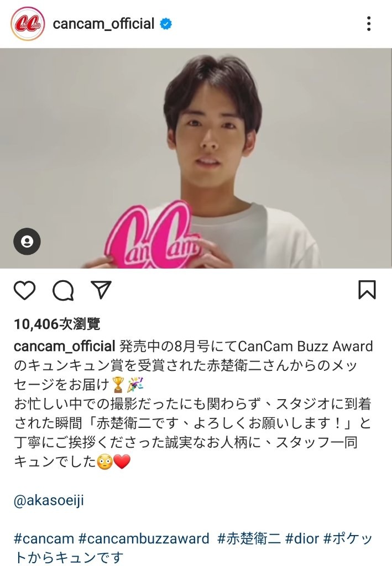Viewport: 392px width, 566px height.
Task: Tap the pink CanCam logo sign in video
Action: click(x=151, y=237)
